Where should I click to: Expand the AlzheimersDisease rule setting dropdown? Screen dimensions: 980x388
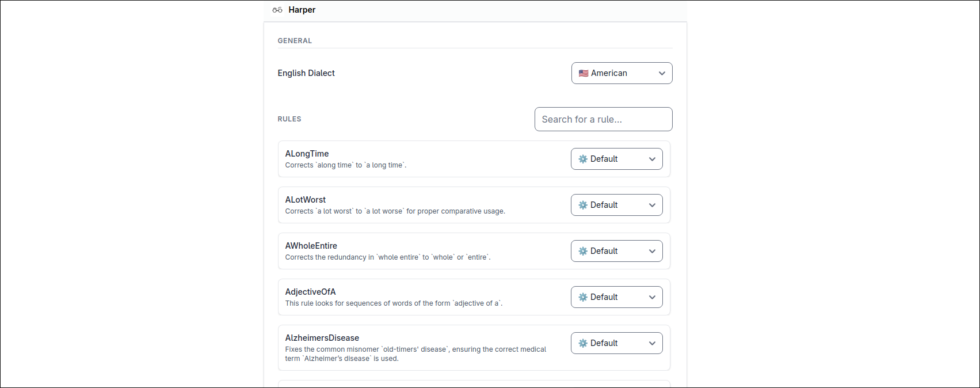coord(616,343)
